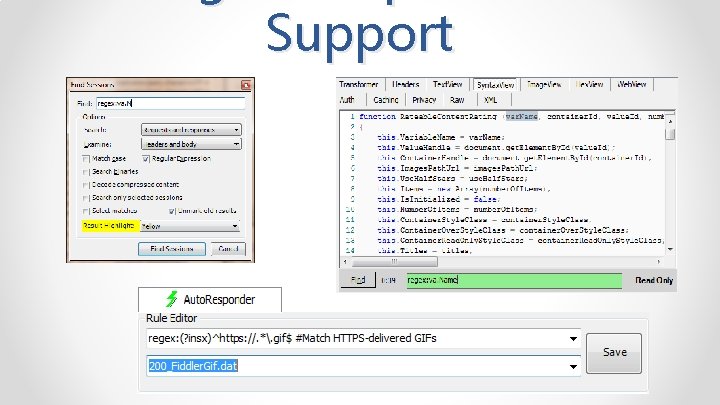The image size is (720, 405).
Task: Click the horizontal scrollbar right arrow
Action: (x=658, y=262)
